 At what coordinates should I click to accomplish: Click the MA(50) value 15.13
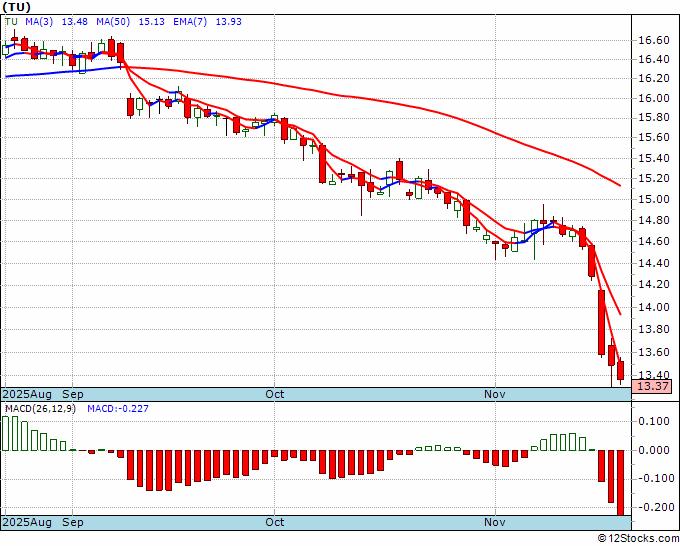[151, 22]
